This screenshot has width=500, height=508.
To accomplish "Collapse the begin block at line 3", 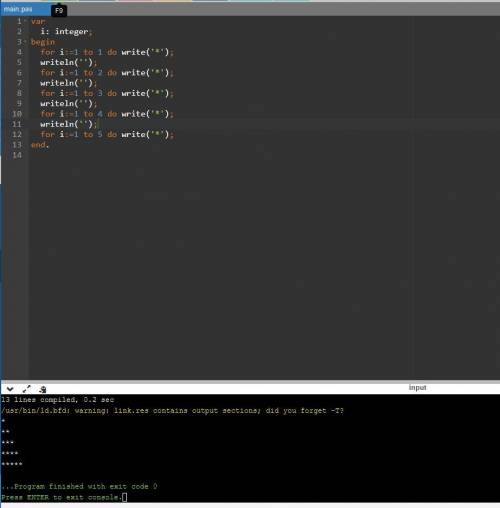I will pyautogui.click(x=25, y=42).
